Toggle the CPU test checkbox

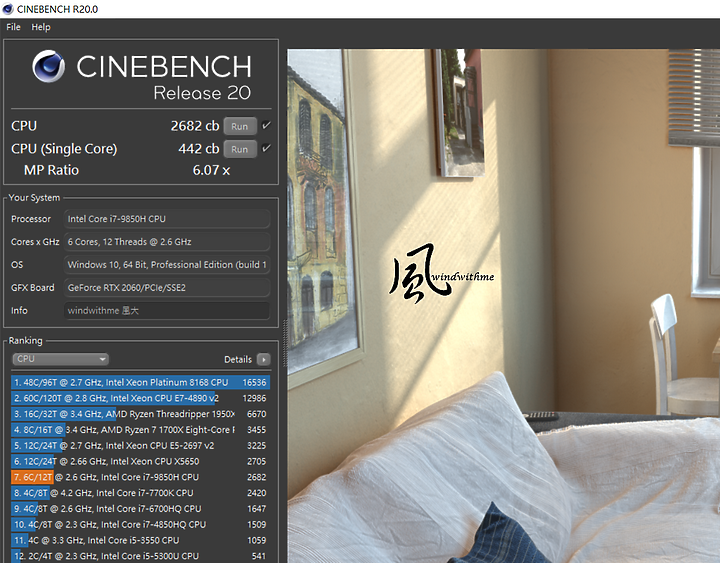(x=266, y=125)
